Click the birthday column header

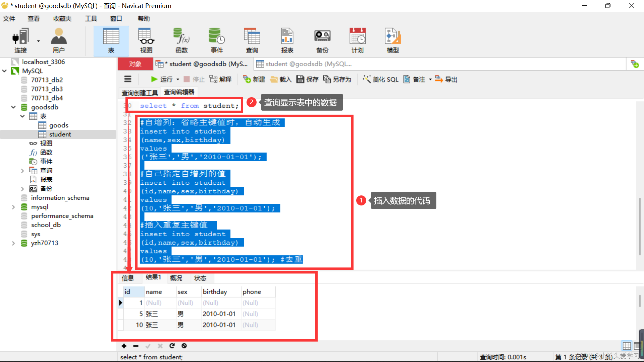pyautogui.click(x=221, y=292)
